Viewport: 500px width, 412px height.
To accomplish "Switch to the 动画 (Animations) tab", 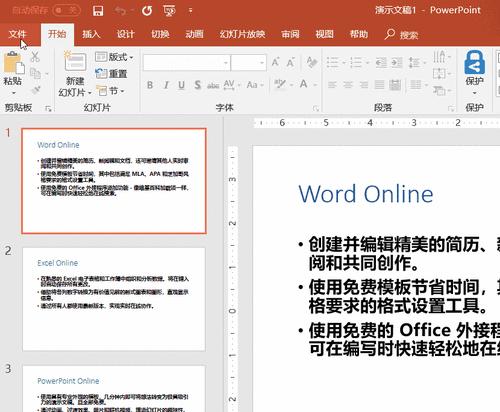I will point(194,34).
